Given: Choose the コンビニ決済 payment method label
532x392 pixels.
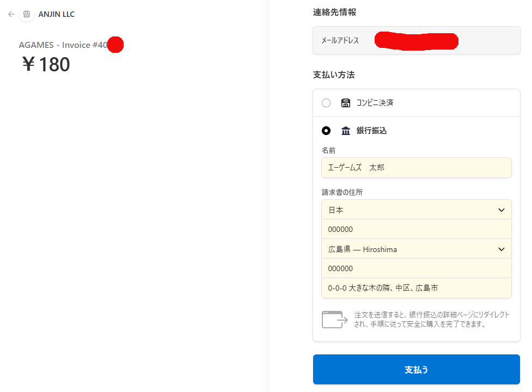Looking at the screenshot, I should point(375,103).
